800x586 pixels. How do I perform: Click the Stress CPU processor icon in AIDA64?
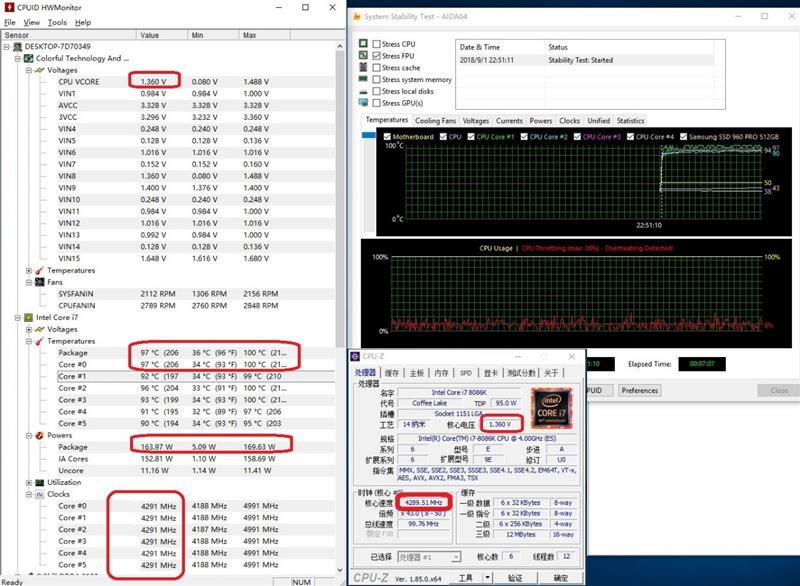click(363, 43)
